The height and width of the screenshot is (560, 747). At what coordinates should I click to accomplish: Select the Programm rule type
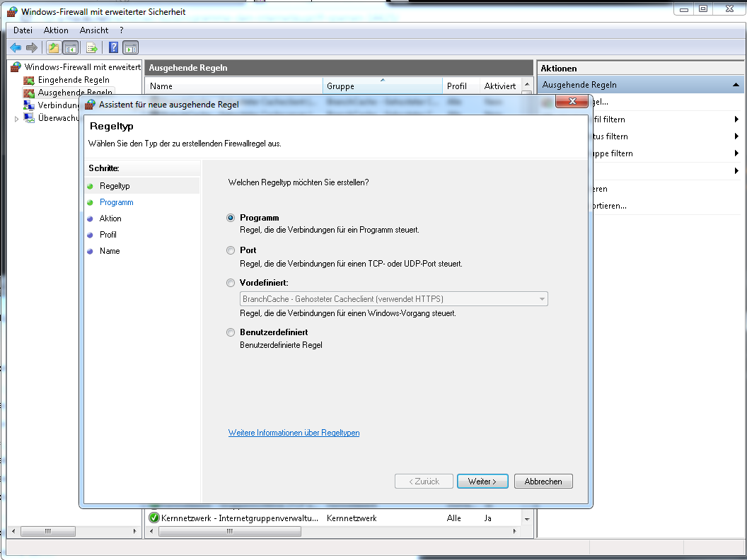click(231, 218)
